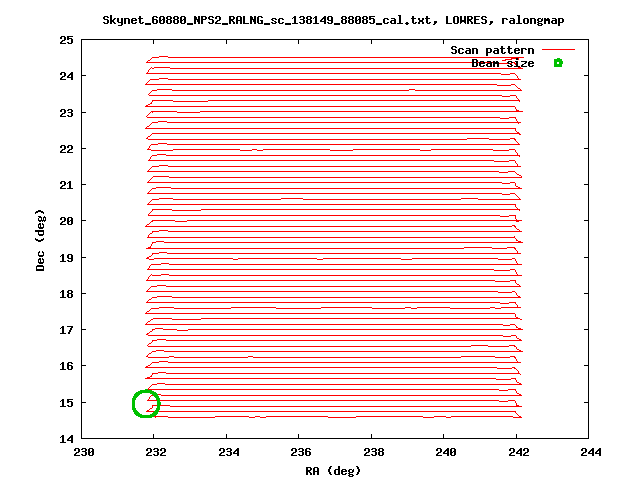This screenshot has width=640, height=480.
Task: Click the x-axis tick label 244
Action: (x=591, y=452)
